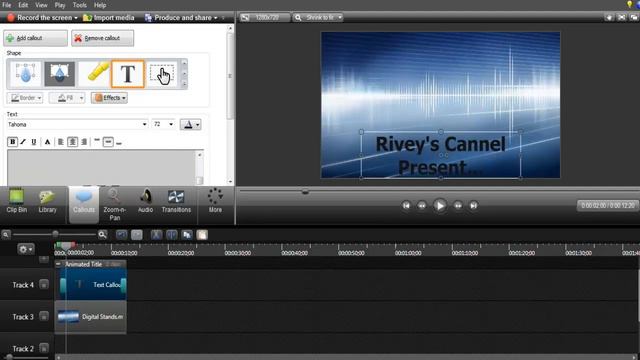Viewport: 640px width, 360px height.
Task: Open the Edit menu
Action: (x=23, y=5)
